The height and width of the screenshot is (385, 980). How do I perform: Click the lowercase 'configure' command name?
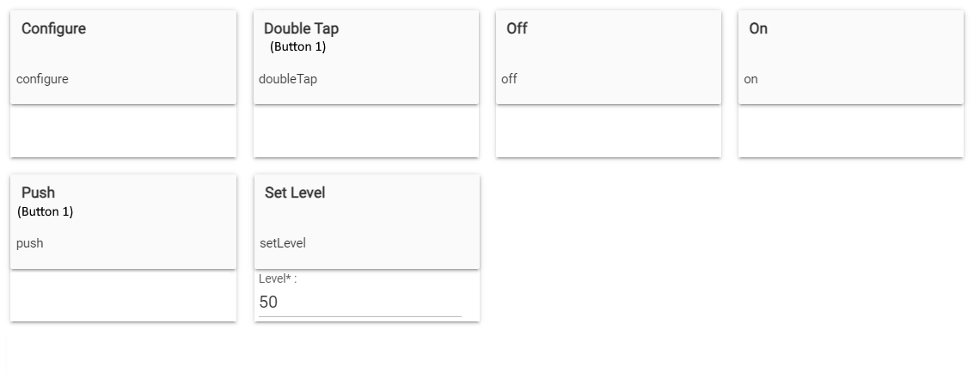pos(42,79)
